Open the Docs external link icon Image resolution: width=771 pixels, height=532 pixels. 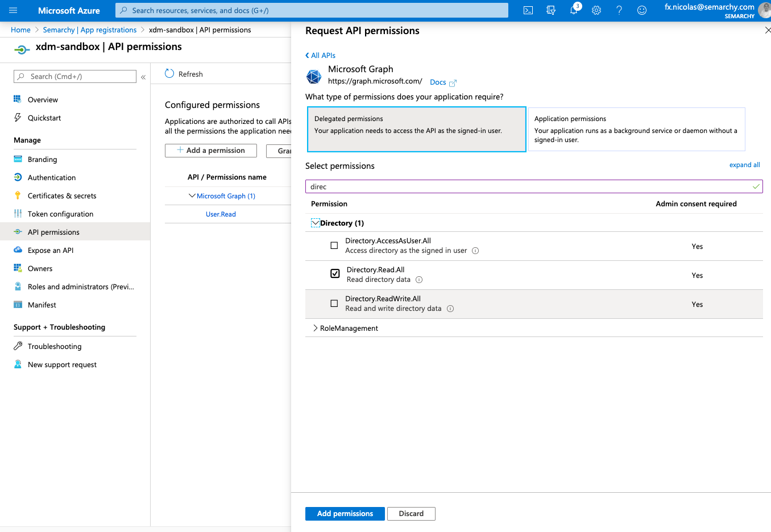point(453,83)
